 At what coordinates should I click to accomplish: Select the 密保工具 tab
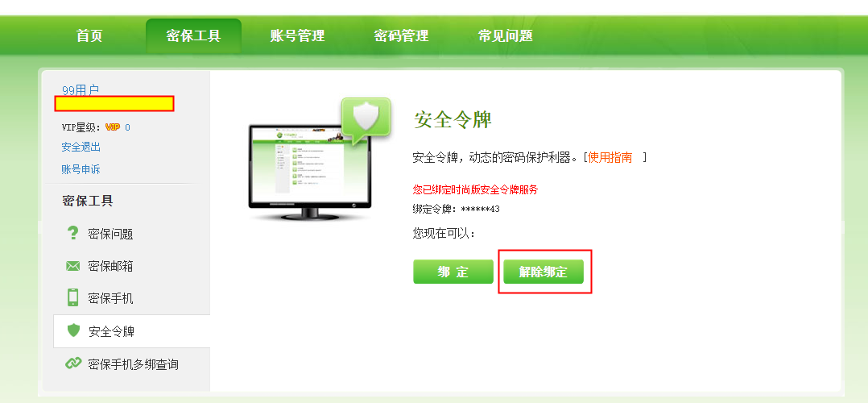point(194,36)
